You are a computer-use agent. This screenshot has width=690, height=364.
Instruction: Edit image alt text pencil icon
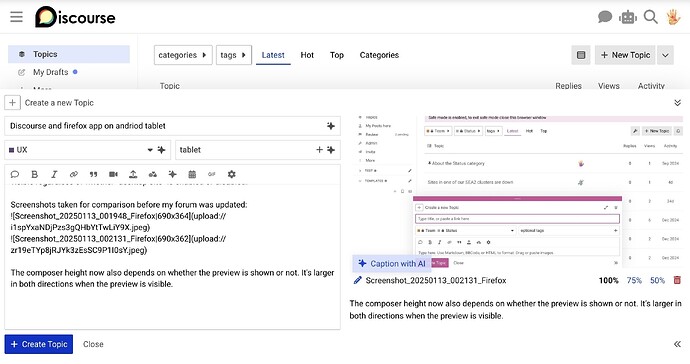(357, 280)
